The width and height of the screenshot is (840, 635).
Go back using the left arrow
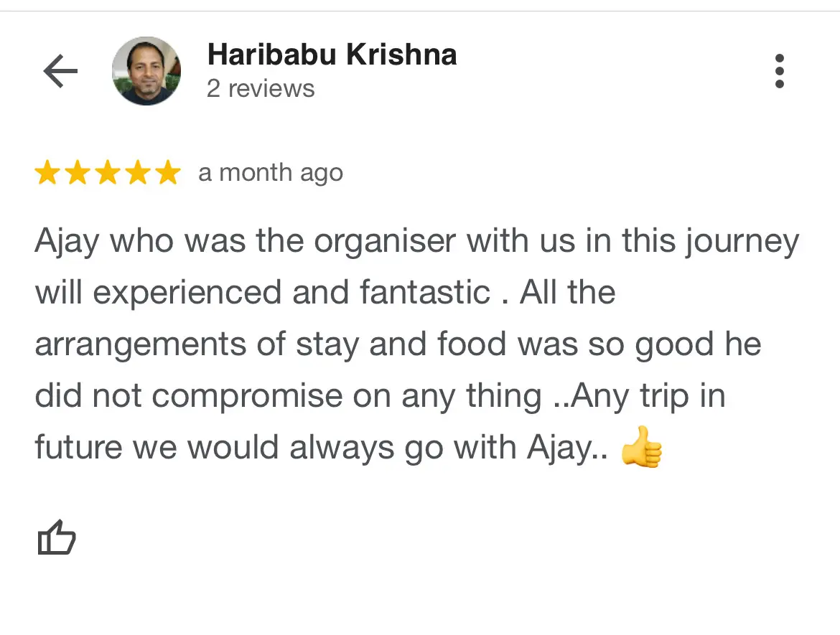pyautogui.click(x=60, y=70)
